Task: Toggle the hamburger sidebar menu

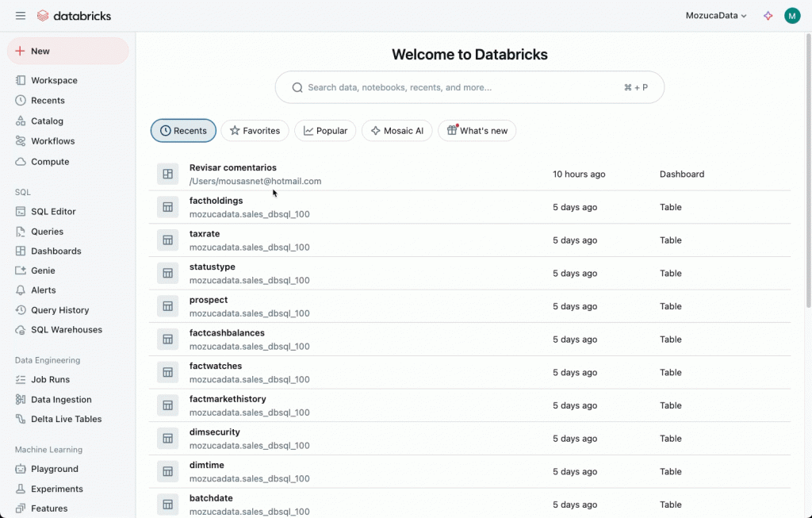Action: [21, 16]
